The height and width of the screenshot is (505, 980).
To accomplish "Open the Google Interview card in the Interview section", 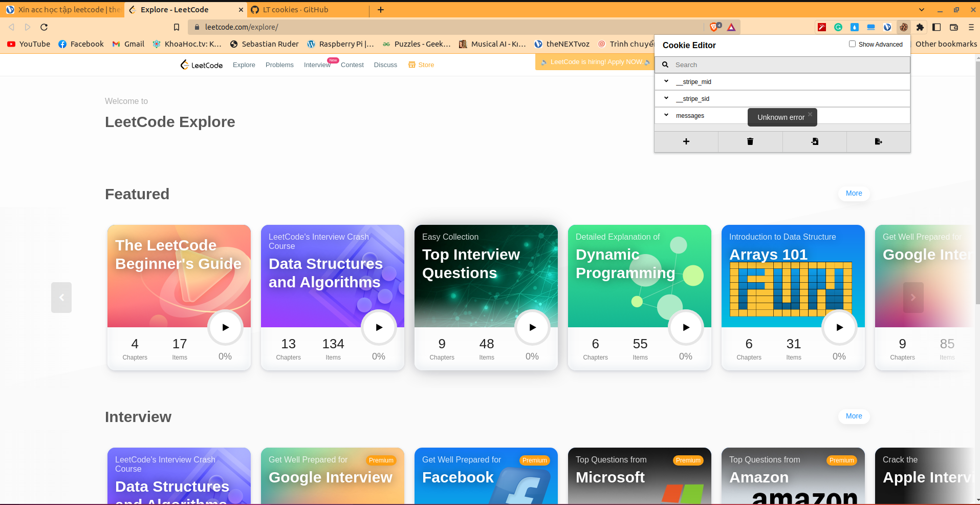I will pyautogui.click(x=333, y=476).
